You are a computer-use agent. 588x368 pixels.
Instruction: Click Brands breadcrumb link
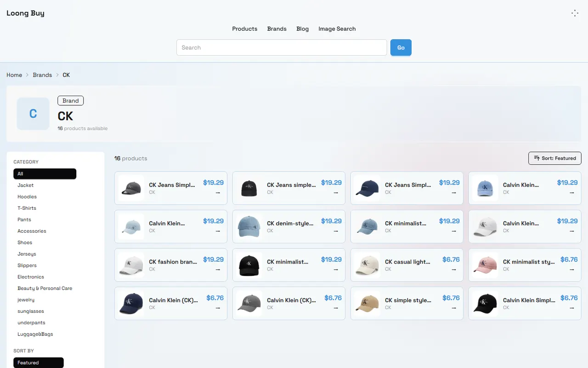42,75
